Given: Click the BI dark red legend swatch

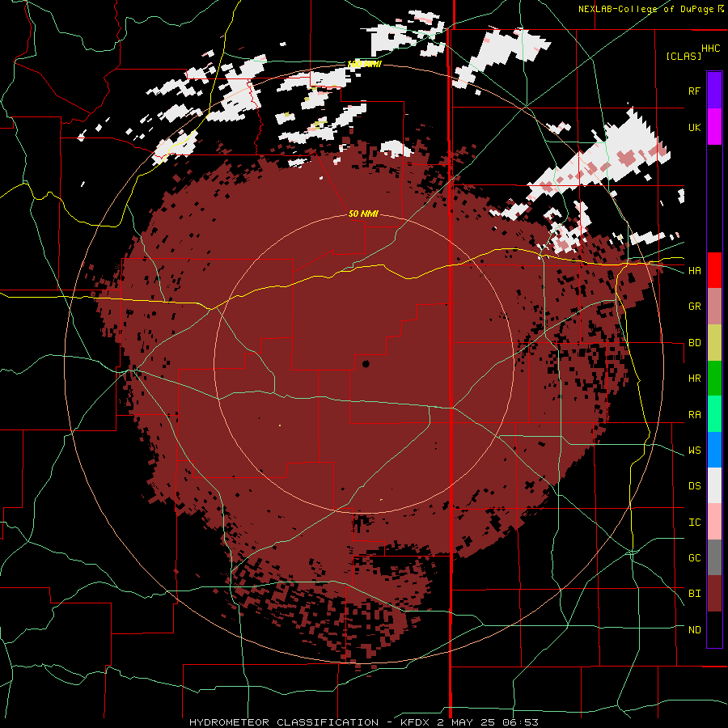Looking at the screenshot, I should (x=714, y=594).
